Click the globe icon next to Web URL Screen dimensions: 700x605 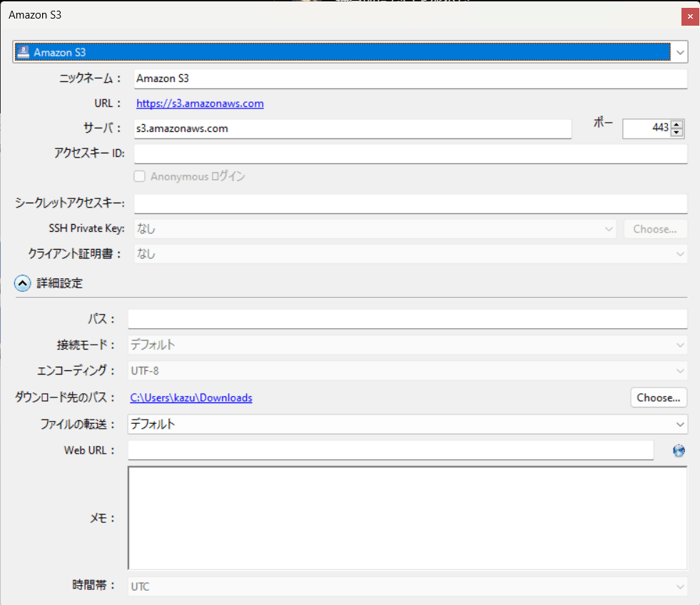coord(679,450)
